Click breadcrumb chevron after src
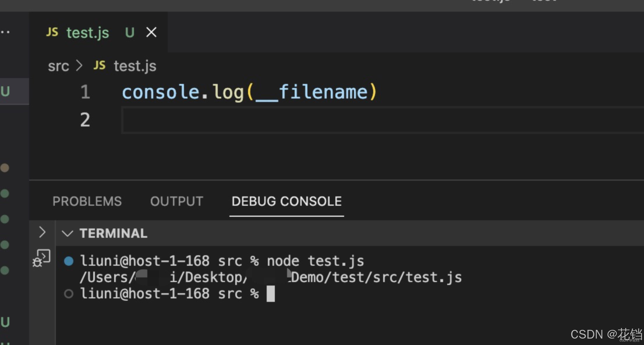 (79, 66)
